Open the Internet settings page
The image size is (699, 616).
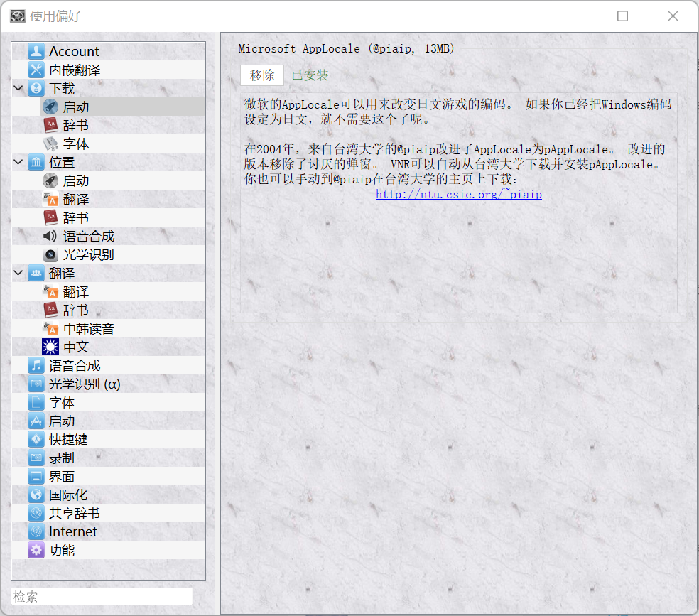pyautogui.click(x=72, y=531)
